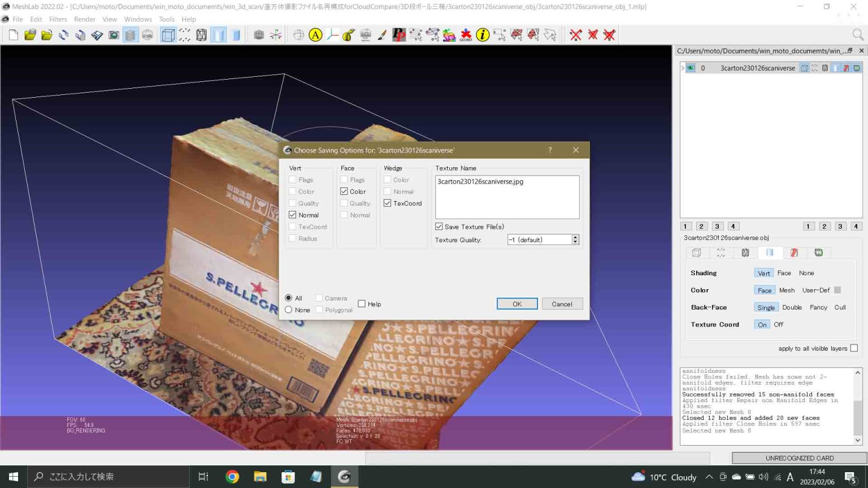
Task: Enable the Vert Color checkbox in saving options
Action: 294,191
